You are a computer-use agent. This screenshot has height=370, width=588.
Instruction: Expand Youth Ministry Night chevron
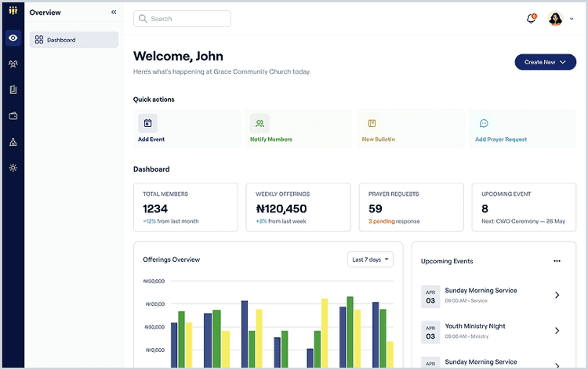coord(557,331)
